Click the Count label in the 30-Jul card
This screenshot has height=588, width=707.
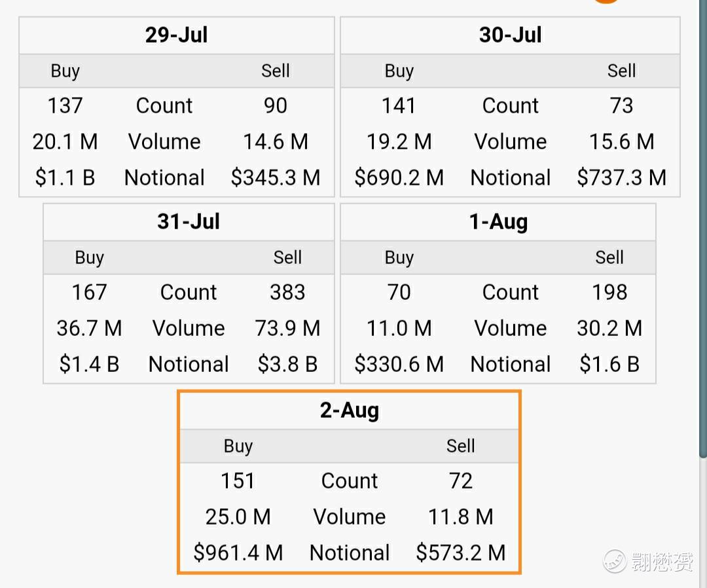point(510,105)
